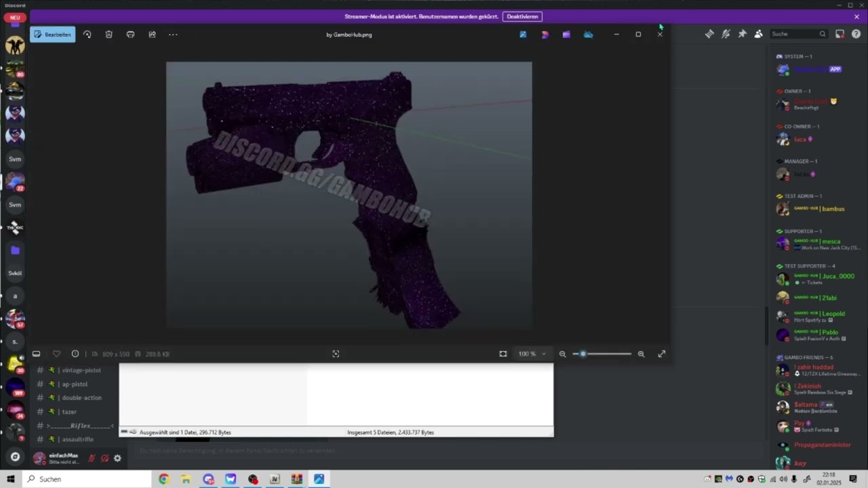Open Discord help question mark
This screenshot has height=488, width=868.
(856, 34)
